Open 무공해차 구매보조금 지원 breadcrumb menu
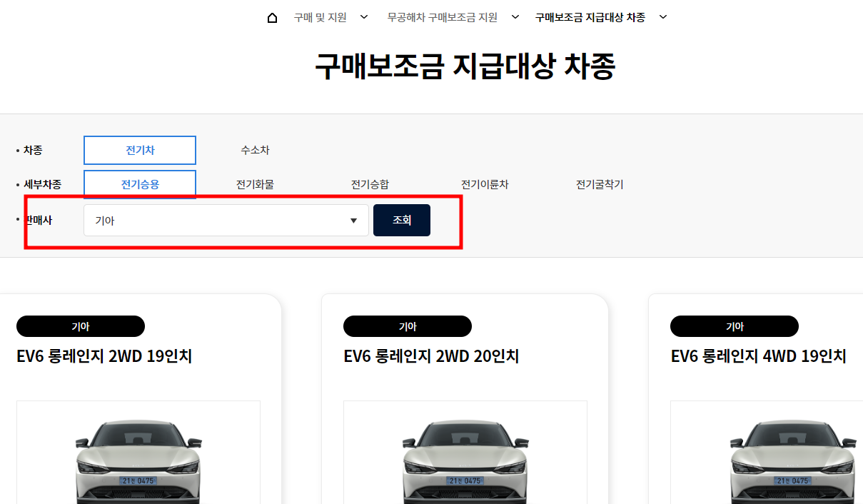 [443, 17]
